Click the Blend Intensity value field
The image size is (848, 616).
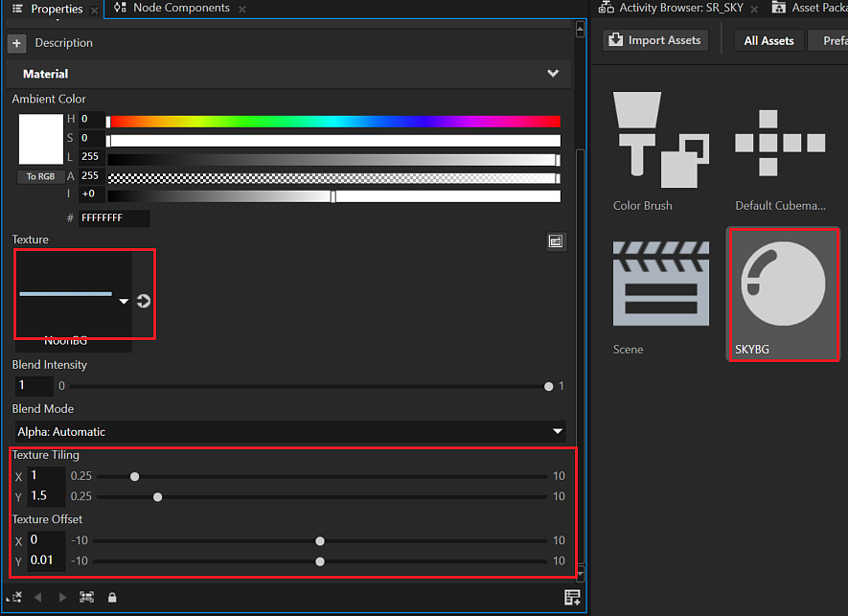(34, 386)
